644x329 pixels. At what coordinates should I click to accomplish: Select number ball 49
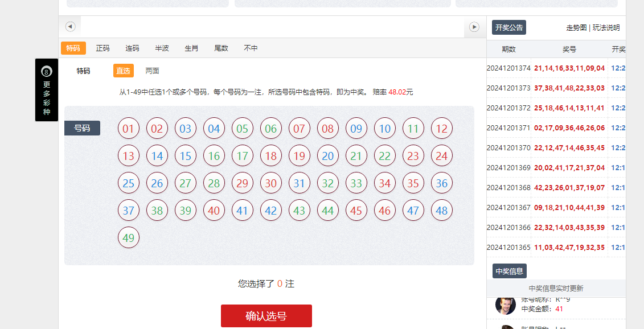[128, 237]
